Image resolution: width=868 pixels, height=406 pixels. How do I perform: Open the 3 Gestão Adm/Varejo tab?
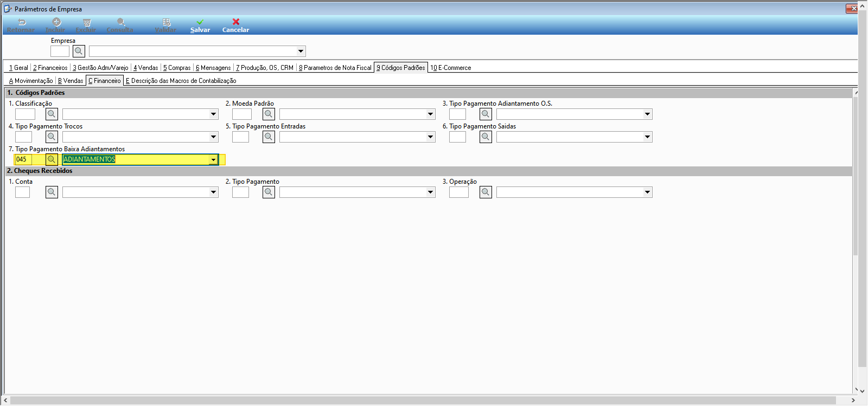click(x=100, y=68)
